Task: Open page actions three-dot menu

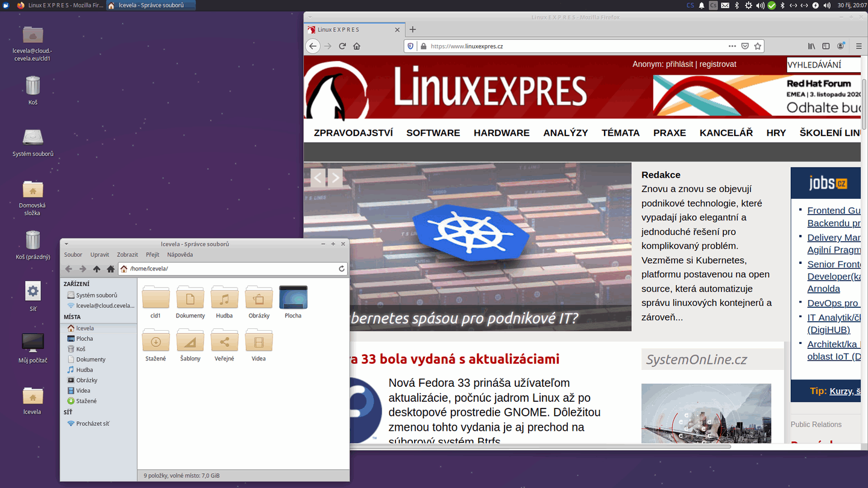Action: coord(732,46)
